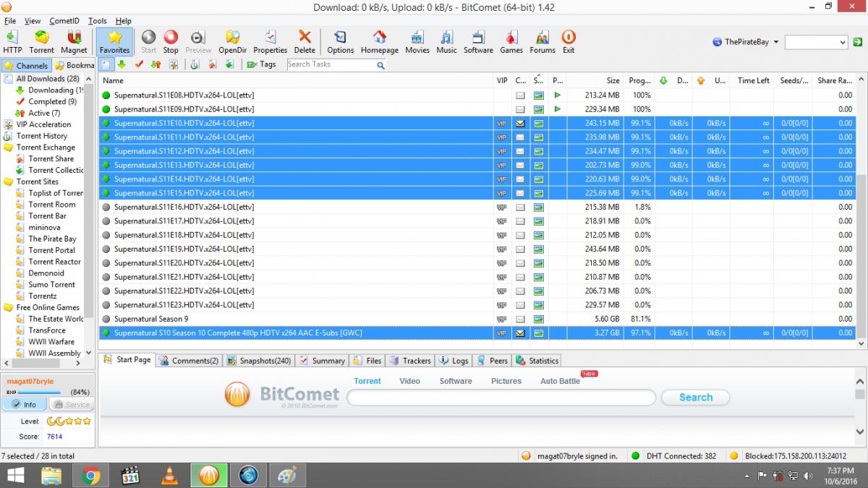This screenshot has height=488, width=868.
Task: Toggle the Favorites panel button
Action: [x=114, y=42]
